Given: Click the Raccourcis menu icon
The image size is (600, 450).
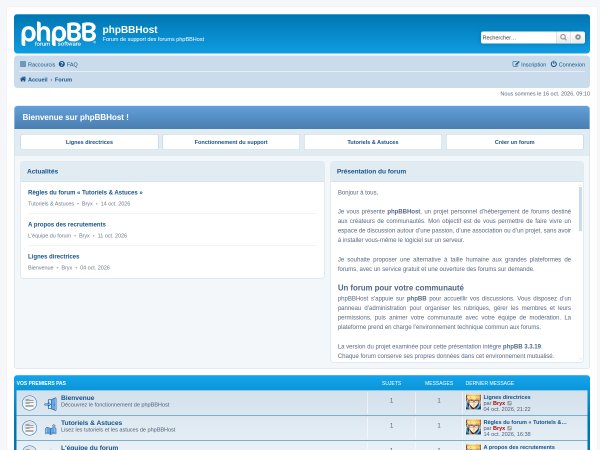Looking at the screenshot, I should point(23,64).
